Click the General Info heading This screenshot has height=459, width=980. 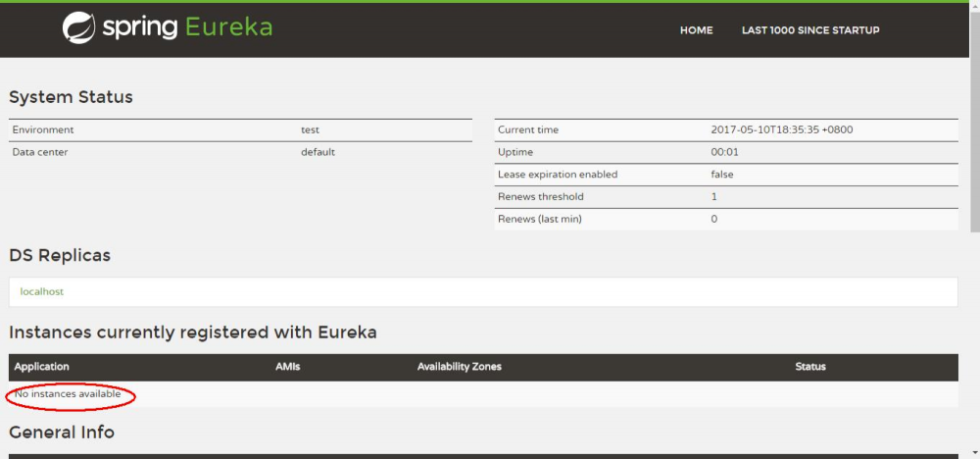(62, 432)
